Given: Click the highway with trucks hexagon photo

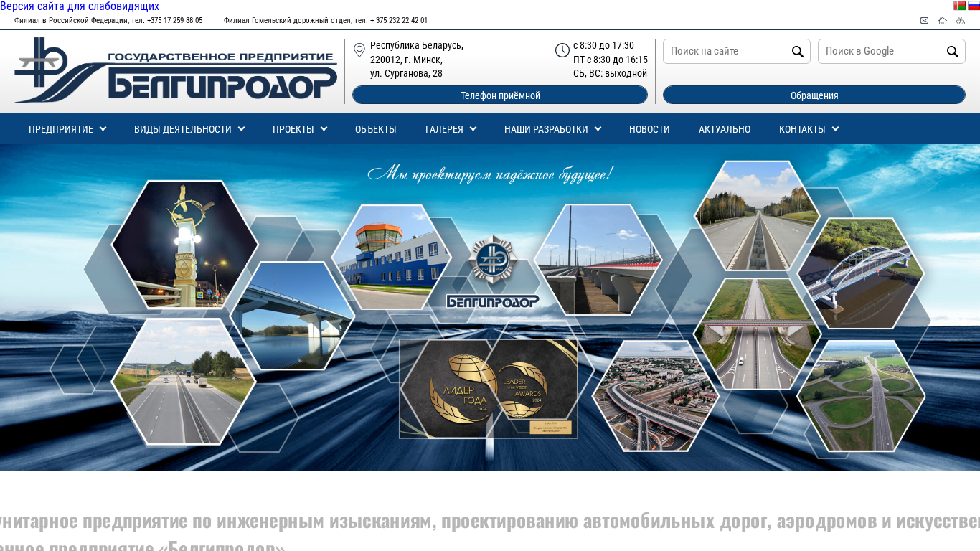Looking at the screenshot, I should point(184,382).
